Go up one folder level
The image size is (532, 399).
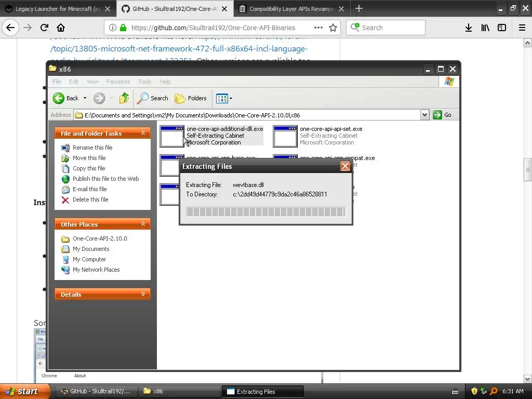124,98
